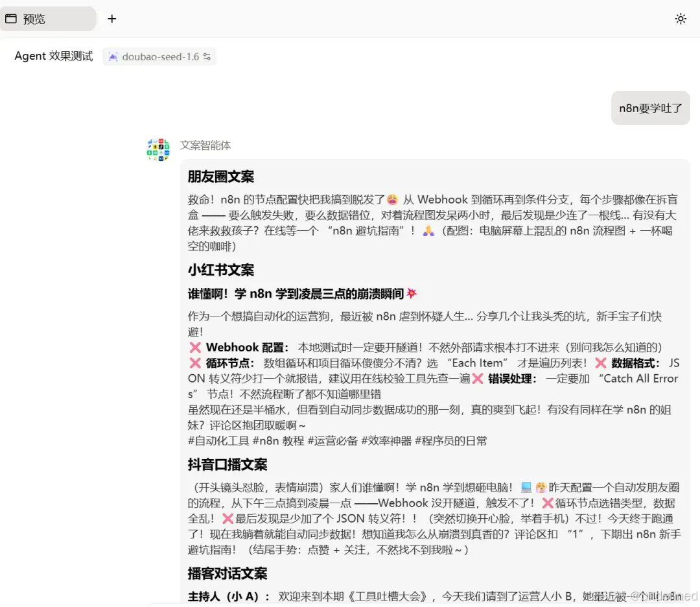Click the bold title 谁懂啊！学 n8n 学到凌晨三点
Image resolution: width=700 pixels, height=607 pixels.
[296, 294]
